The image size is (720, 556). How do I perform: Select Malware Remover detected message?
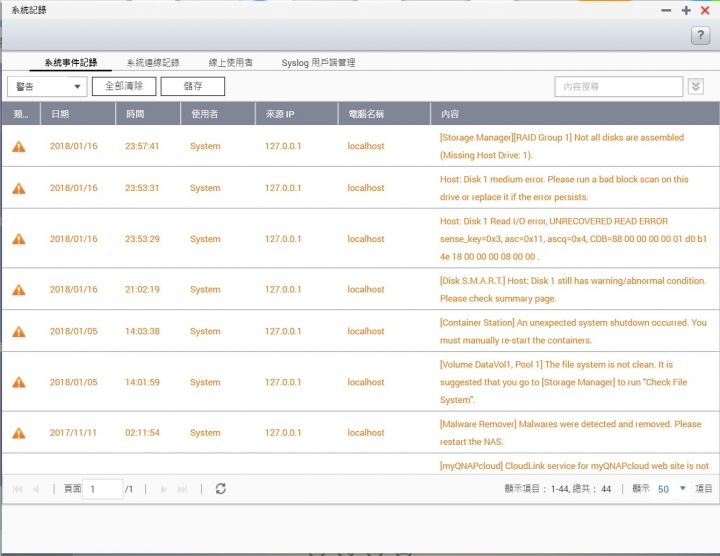(570, 433)
